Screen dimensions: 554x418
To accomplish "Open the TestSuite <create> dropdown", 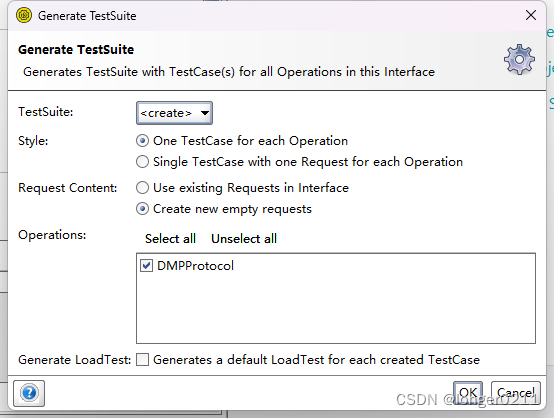I will point(174,113).
